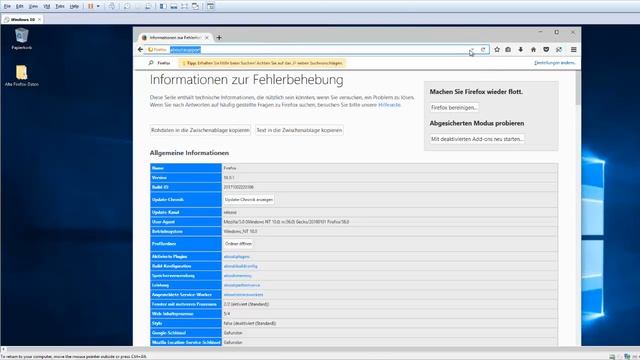Click the Firefox address bar field
640x360 pixels.
pyautogui.click(x=316, y=50)
